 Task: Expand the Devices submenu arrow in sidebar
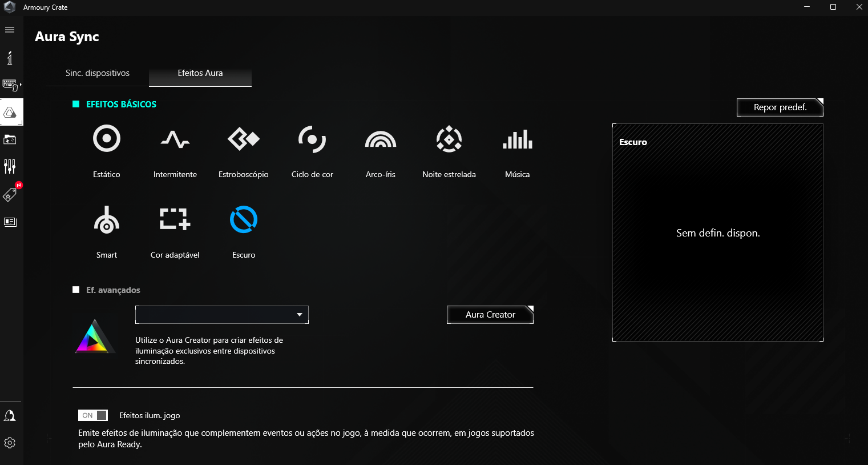(21, 85)
